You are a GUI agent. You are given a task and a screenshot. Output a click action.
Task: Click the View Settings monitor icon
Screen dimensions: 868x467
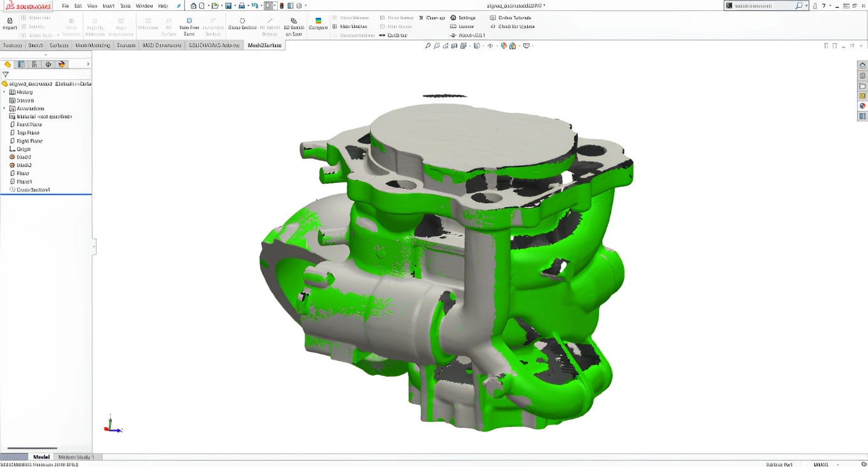[526, 46]
